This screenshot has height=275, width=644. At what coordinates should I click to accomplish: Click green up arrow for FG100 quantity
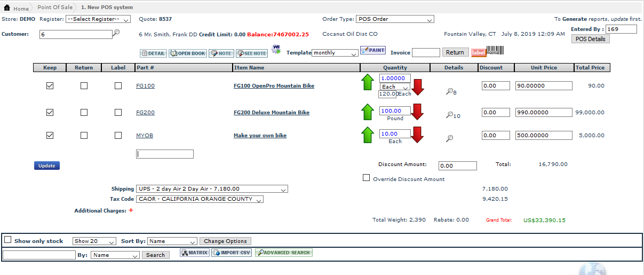pos(368,83)
